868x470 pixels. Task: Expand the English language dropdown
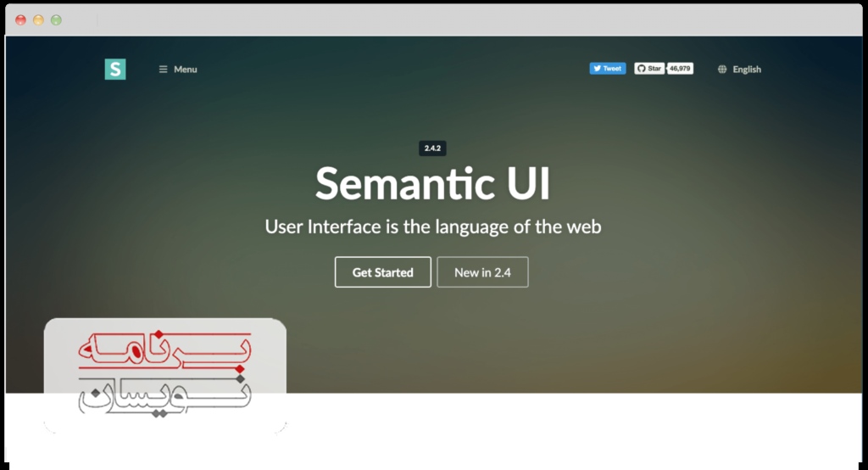point(747,70)
